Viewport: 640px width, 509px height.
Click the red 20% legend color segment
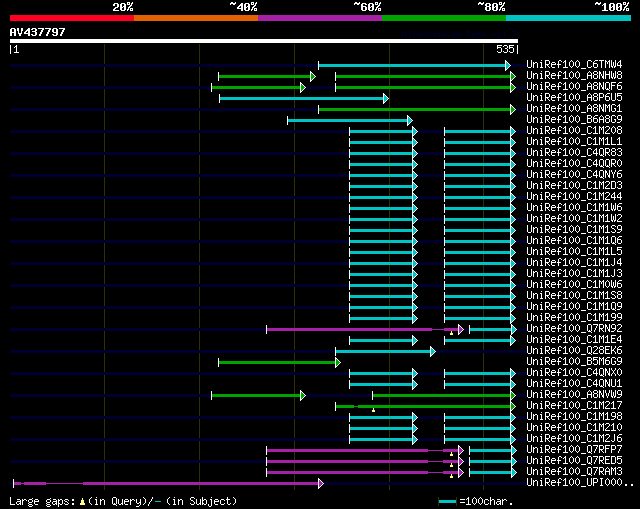coord(72,18)
